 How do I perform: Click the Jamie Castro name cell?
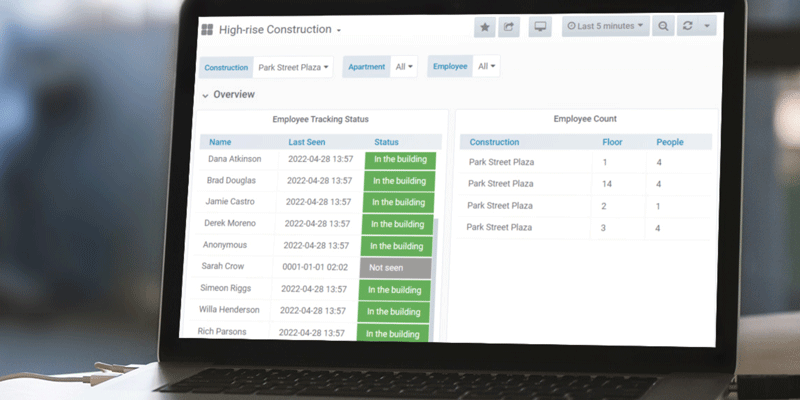tap(230, 202)
